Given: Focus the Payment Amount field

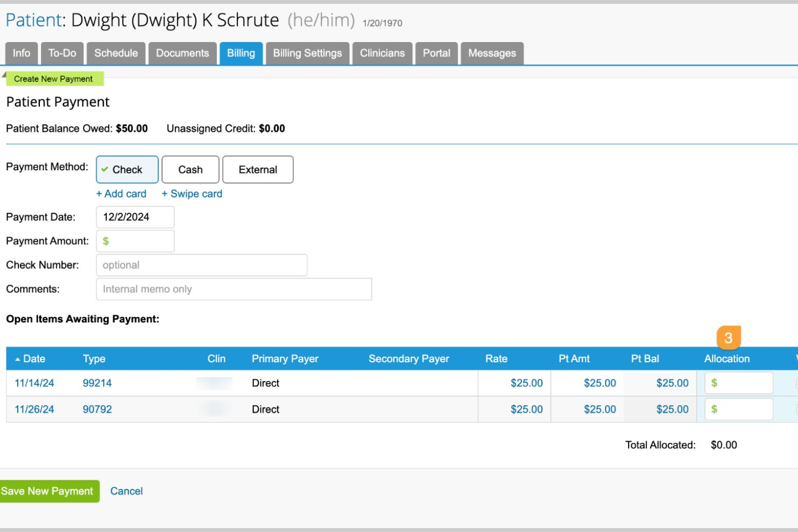Looking at the screenshot, I should click(x=135, y=241).
